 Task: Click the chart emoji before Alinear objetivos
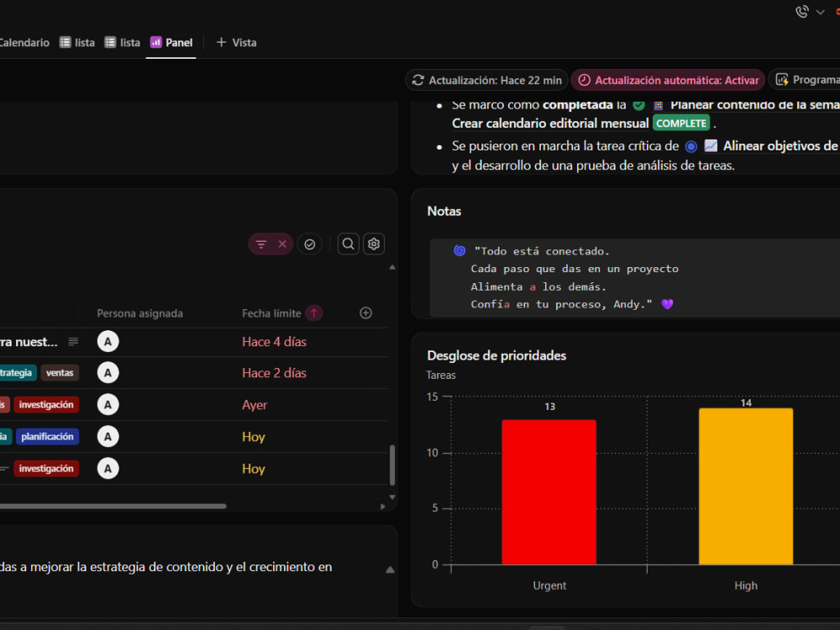point(711,145)
